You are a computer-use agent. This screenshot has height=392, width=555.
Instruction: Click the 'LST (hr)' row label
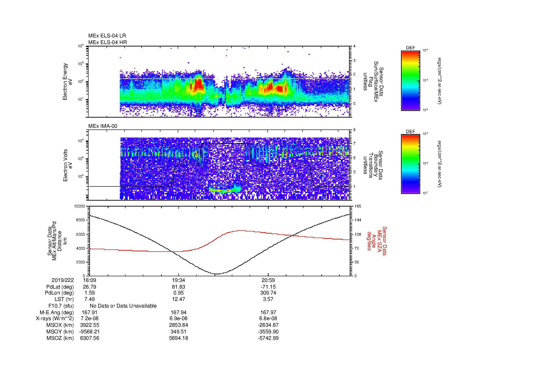click(64, 299)
